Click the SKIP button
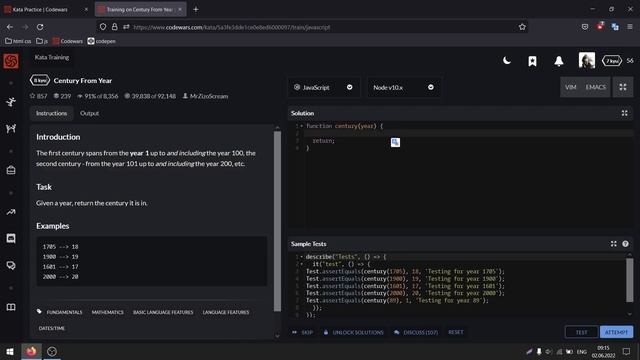This screenshot has width=640, height=360. (x=302, y=332)
